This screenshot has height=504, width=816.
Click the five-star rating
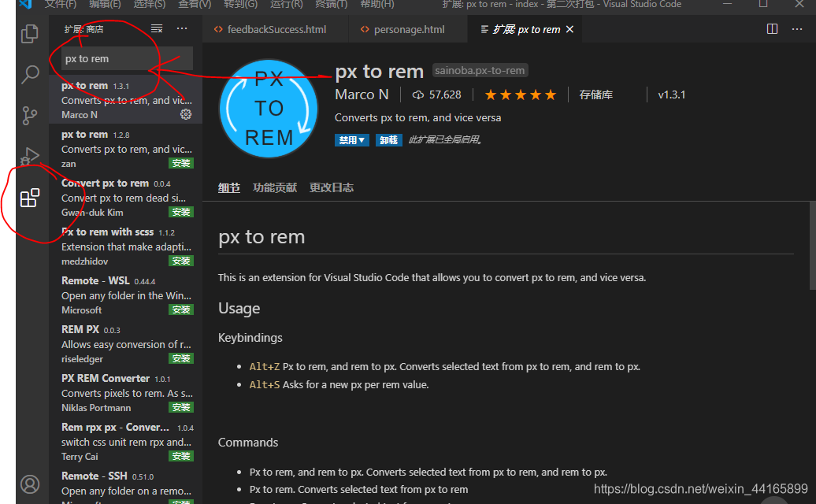(521, 94)
